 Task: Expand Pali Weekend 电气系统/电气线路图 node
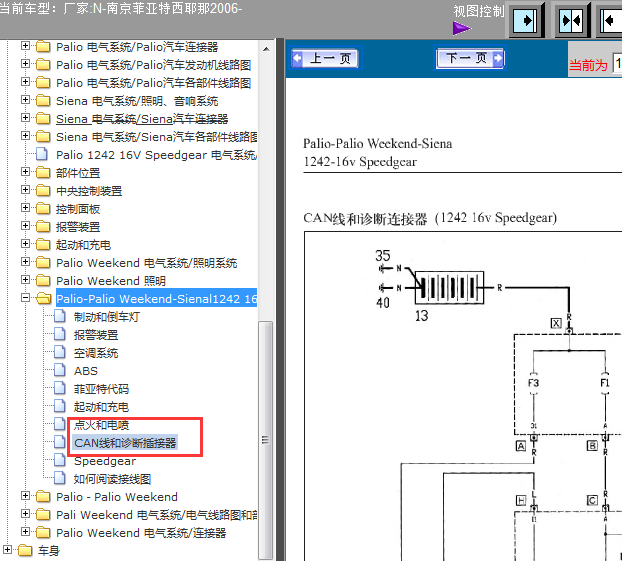(x=25, y=513)
